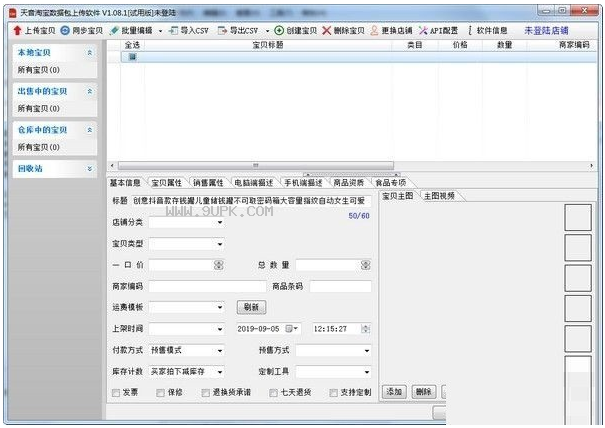Open the 主图视频 tab
The image size is (605, 428).
pos(439,196)
